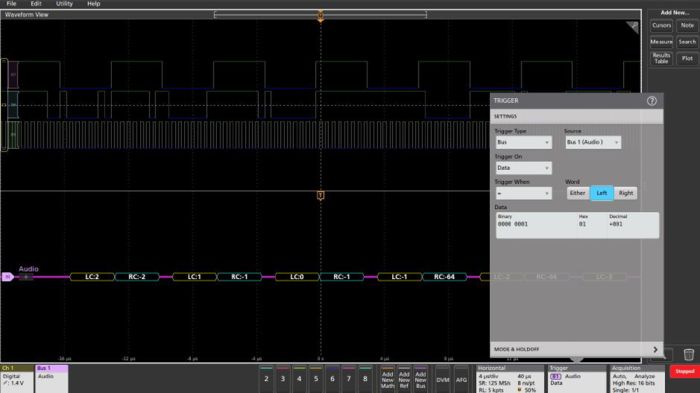Image resolution: width=700 pixels, height=393 pixels.
Task: Click the middle digital channel handle
Action: click(13, 105)
